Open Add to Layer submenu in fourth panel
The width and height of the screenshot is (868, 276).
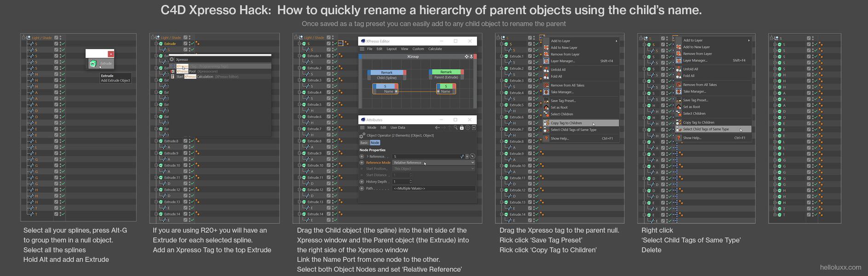coord(581,41)
